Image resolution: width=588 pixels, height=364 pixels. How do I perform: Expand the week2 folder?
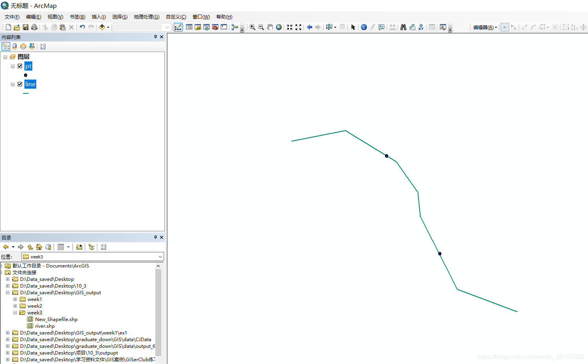pos(15,306)
